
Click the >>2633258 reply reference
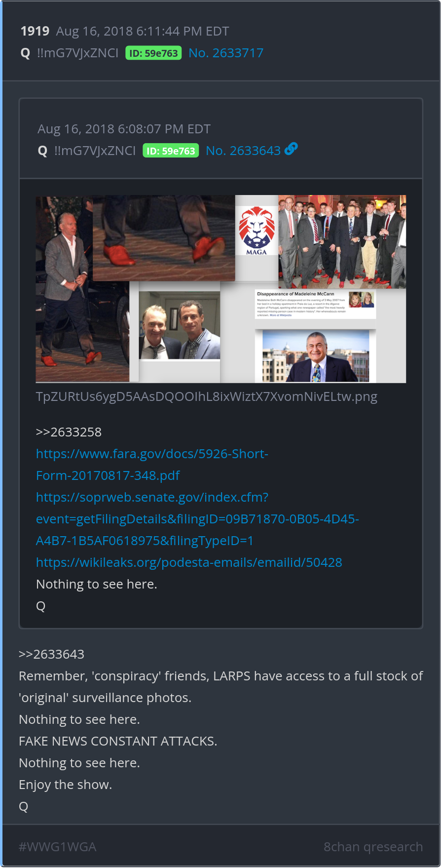point(69,432)
